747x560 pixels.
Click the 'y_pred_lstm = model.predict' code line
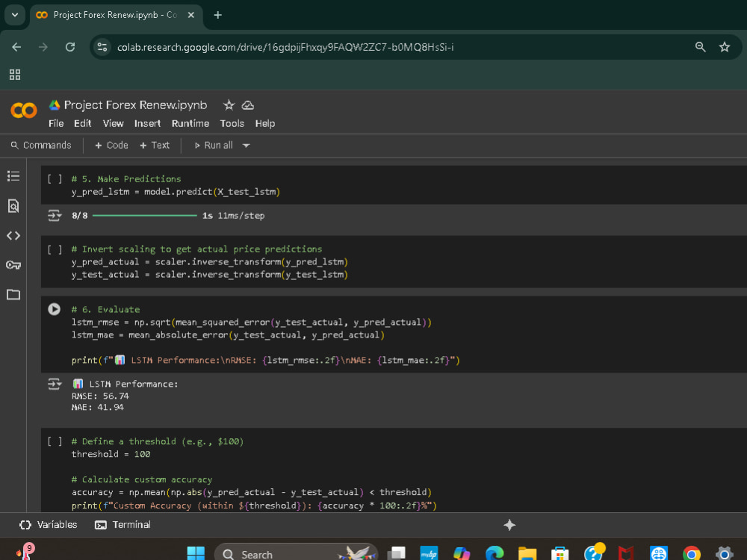(x=176, y=192)
